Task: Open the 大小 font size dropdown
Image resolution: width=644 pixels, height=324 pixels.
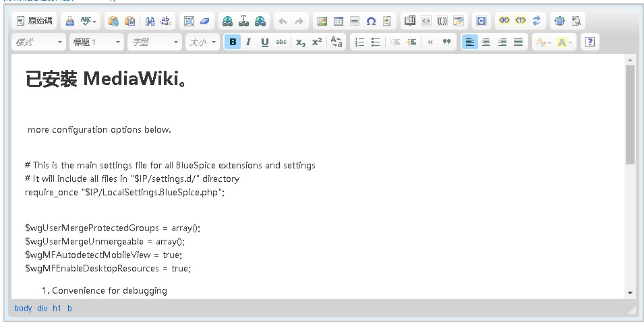Action: click(202, 42)
